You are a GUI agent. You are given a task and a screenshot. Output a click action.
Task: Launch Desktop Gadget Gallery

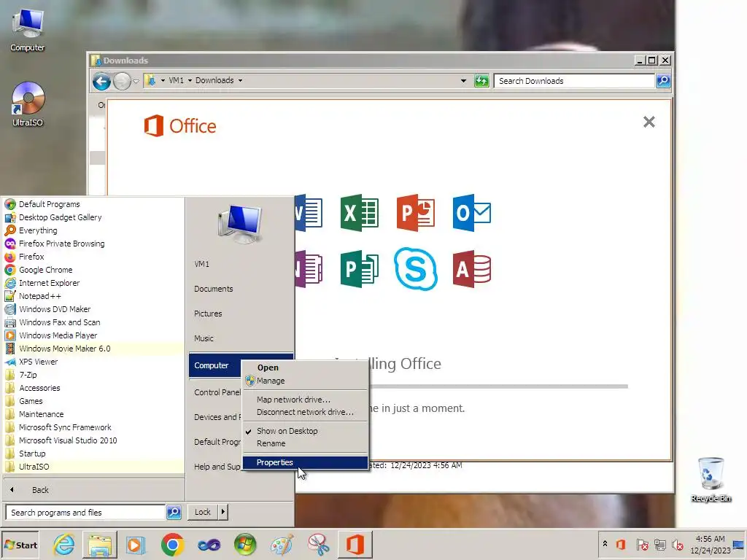click(x=60, y=217)
